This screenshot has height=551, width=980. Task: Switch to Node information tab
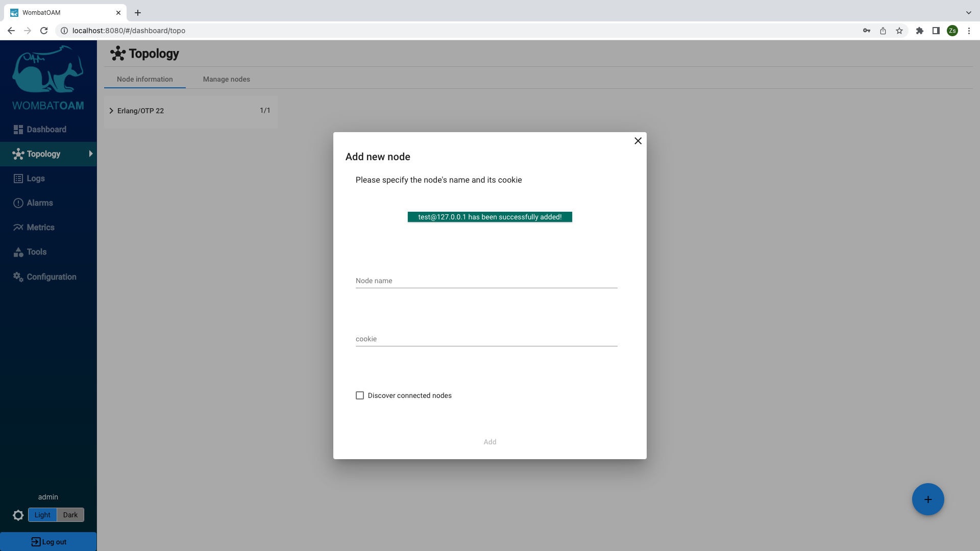point(145,79)
